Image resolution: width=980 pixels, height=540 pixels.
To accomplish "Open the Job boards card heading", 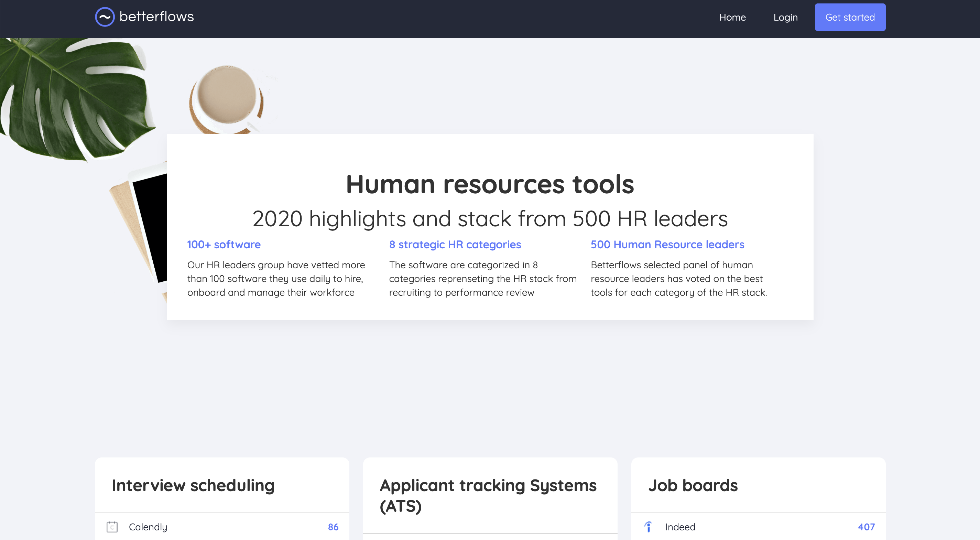I will [693, 485].
